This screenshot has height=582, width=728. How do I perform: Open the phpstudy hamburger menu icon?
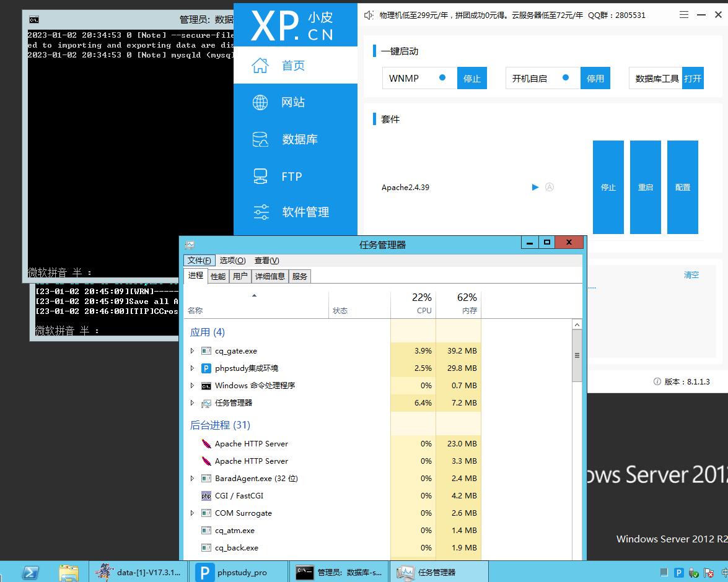(x=684, y=15)
